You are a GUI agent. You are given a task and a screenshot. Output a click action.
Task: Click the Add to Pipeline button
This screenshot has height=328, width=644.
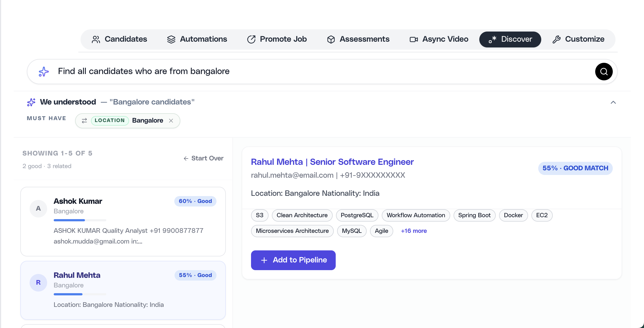(293, 260)
